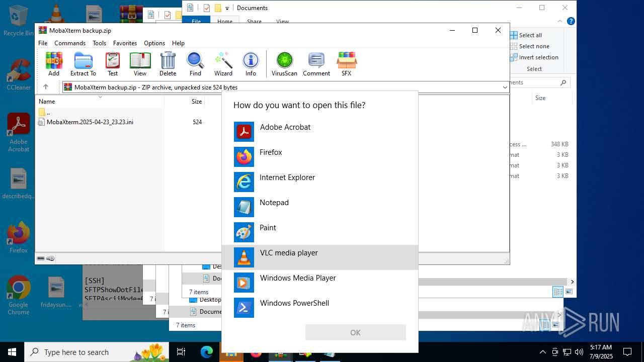Image resolution: width=644 pixels, height=362 pixels.
Task: Select VLC media player option
Action: coord(320,257)
